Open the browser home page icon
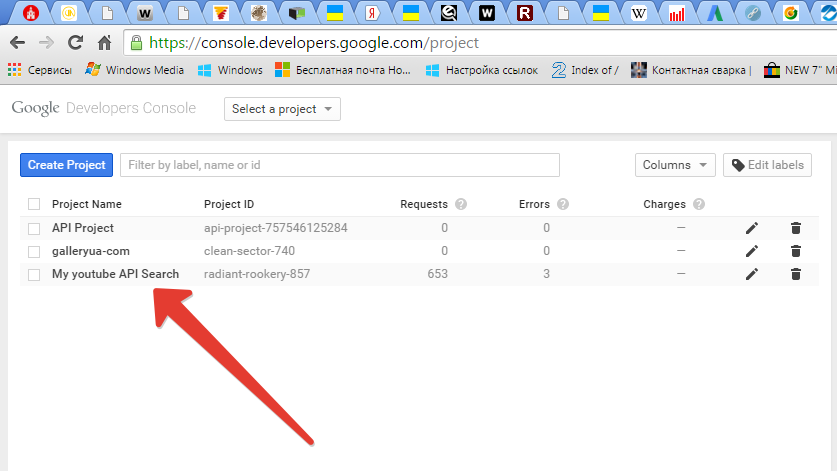The width and height of the screenshot is (837, 471). point(105,43)
